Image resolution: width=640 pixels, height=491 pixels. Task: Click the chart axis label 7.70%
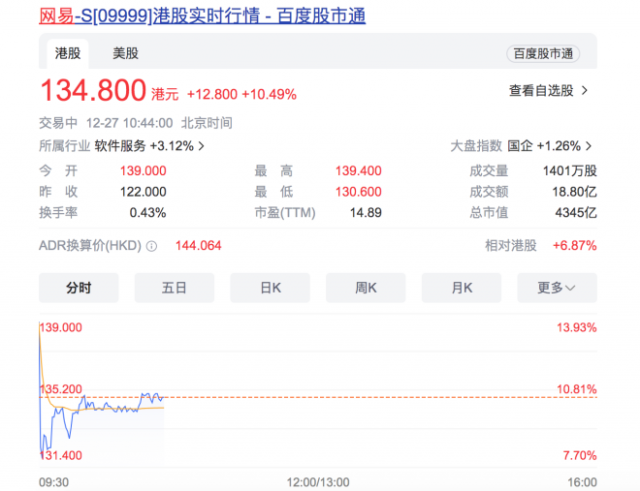[x=580, y=455]
